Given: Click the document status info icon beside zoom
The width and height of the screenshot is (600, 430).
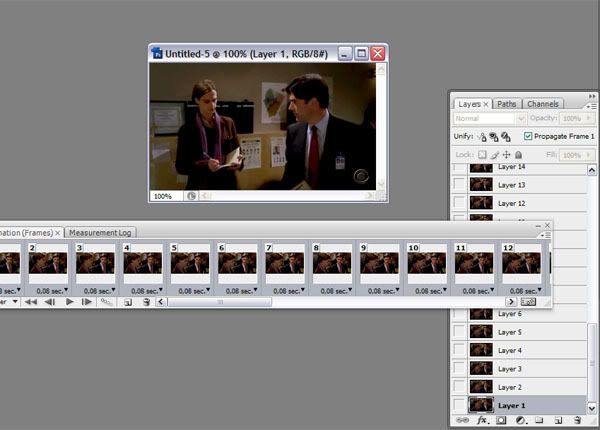Looking at the screenshot, I should [x=191, y=196].
